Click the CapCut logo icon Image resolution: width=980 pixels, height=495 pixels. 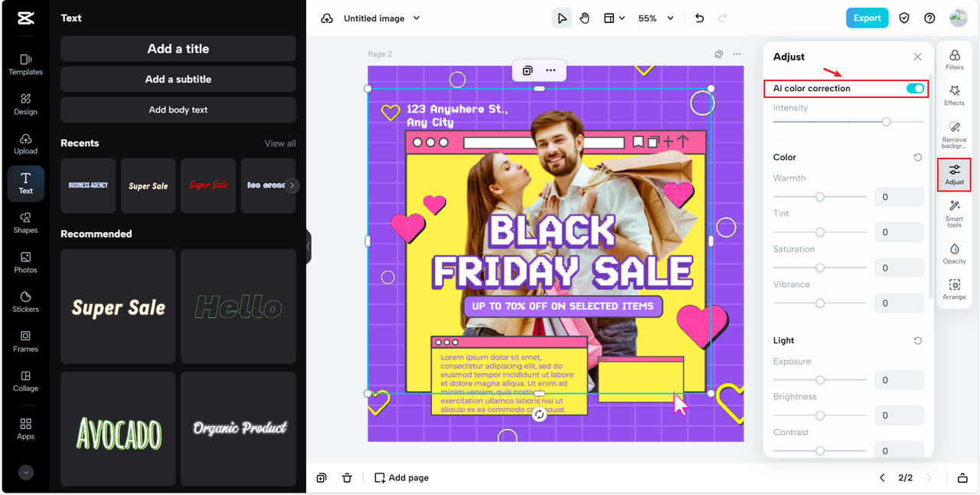click(25, 18)
